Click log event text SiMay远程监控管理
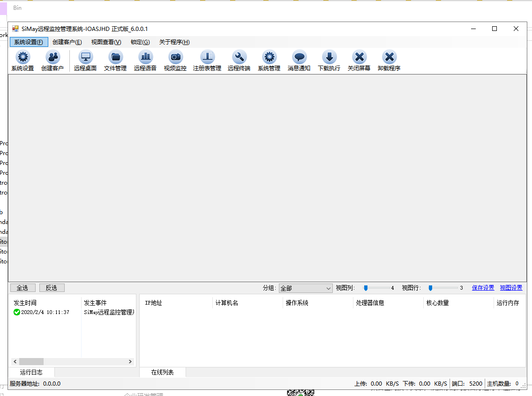This screenshot has height=396, width=532. coord(109,312)
